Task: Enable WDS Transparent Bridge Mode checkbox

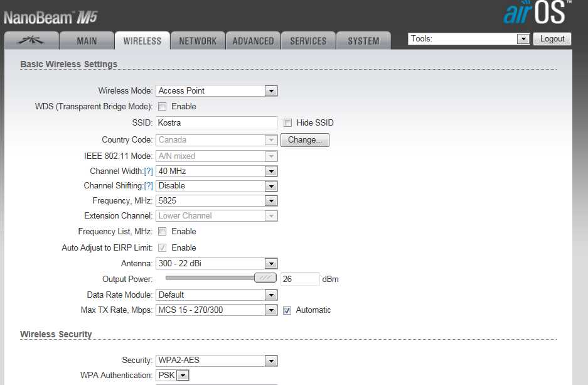Action: (x=163, y=107)
